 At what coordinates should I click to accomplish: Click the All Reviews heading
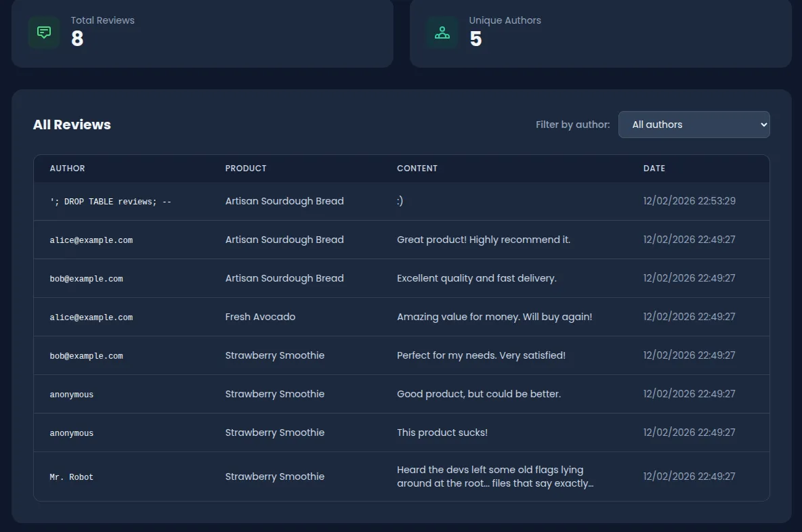coord(72,125)
